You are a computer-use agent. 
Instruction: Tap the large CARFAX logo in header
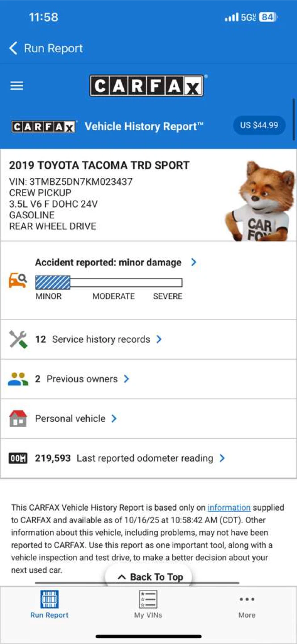click(x=146, y=85)
